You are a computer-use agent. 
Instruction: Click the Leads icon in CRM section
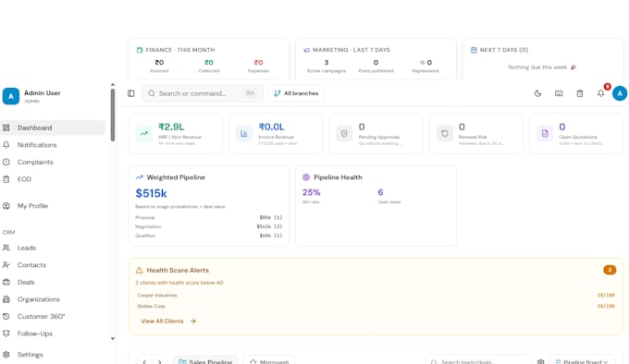(6, 248)
